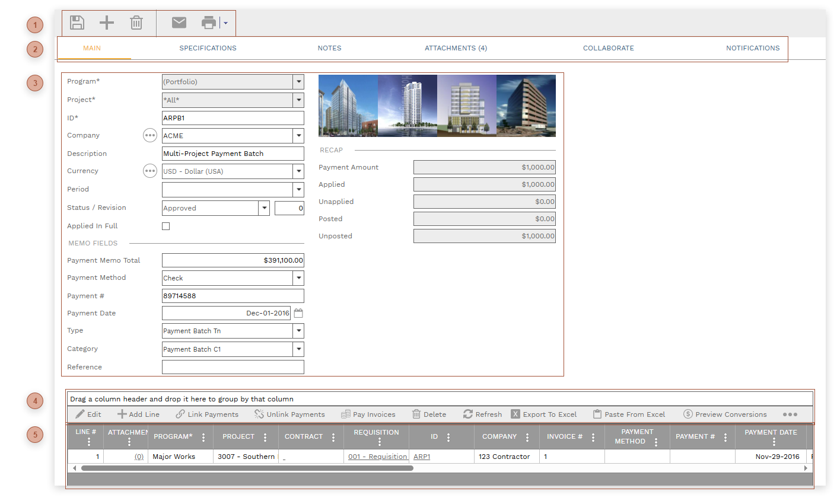Open the Payment Method dropdown
This screenshot has height=504, width=837.
299,277
